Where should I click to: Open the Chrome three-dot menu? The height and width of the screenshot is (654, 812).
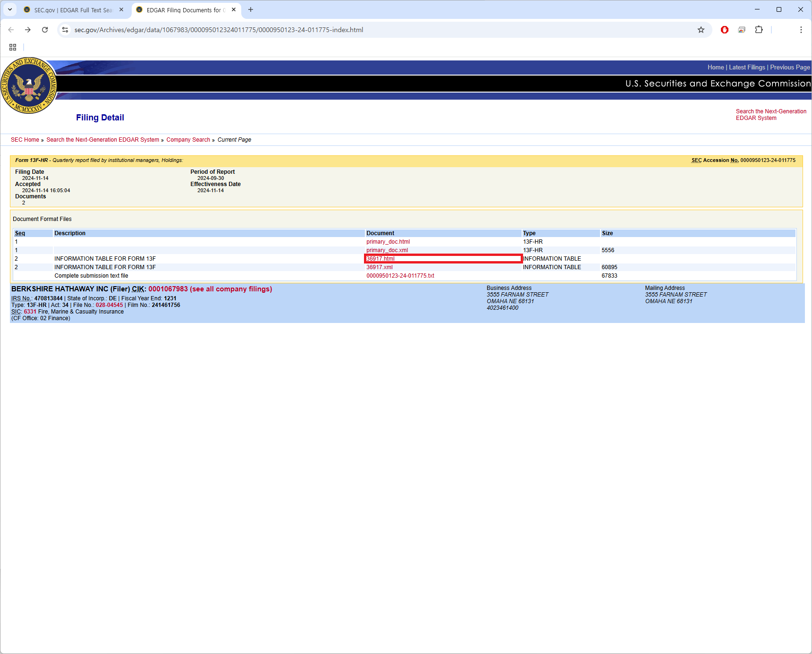pyautogui.click(x=801, y=30)
